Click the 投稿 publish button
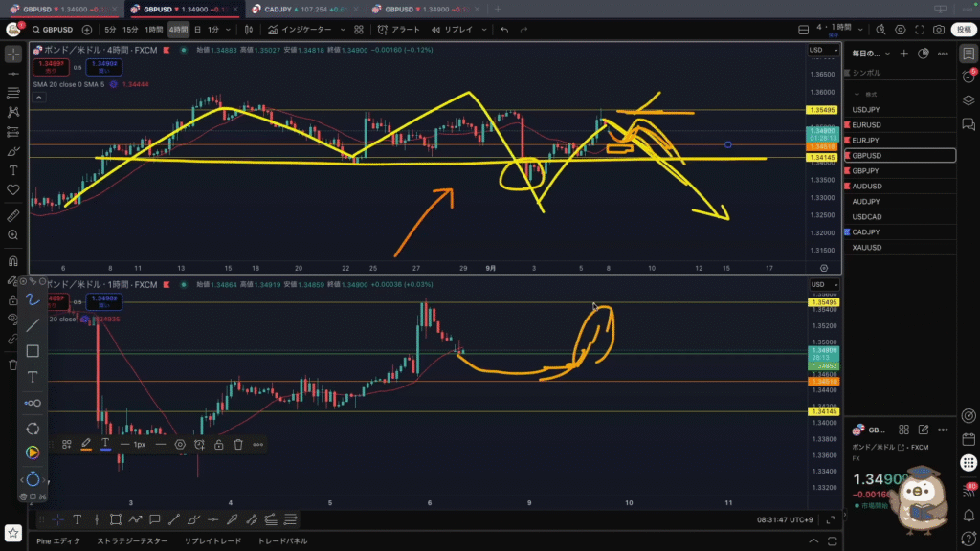The image size is (980, 551). pos(964,30)
